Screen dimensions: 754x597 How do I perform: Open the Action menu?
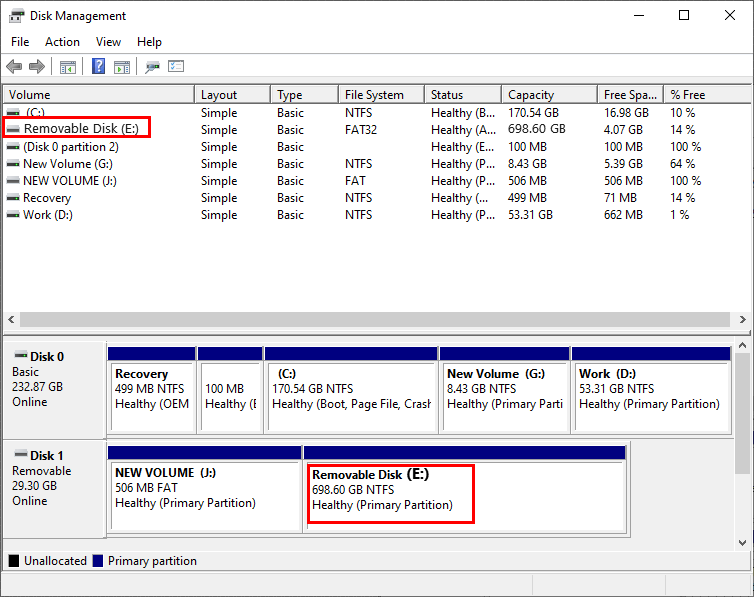pos(62,42)
